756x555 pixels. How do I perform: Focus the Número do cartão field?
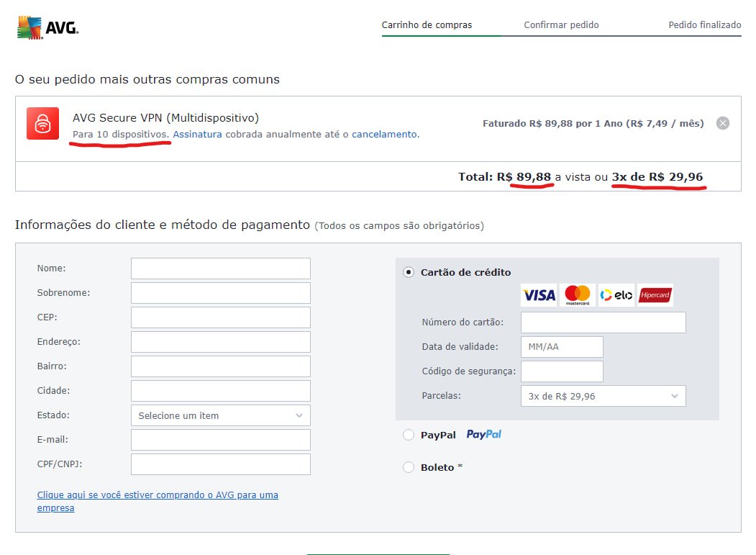pos(604,322)
